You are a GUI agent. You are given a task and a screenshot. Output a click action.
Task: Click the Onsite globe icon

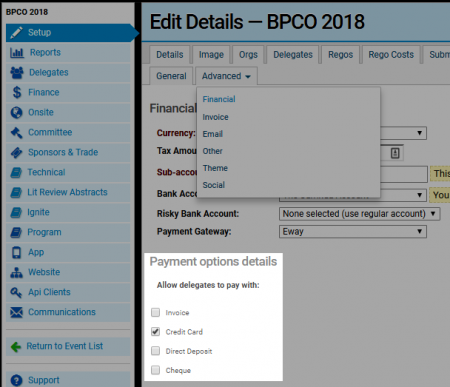pos(16,112)
